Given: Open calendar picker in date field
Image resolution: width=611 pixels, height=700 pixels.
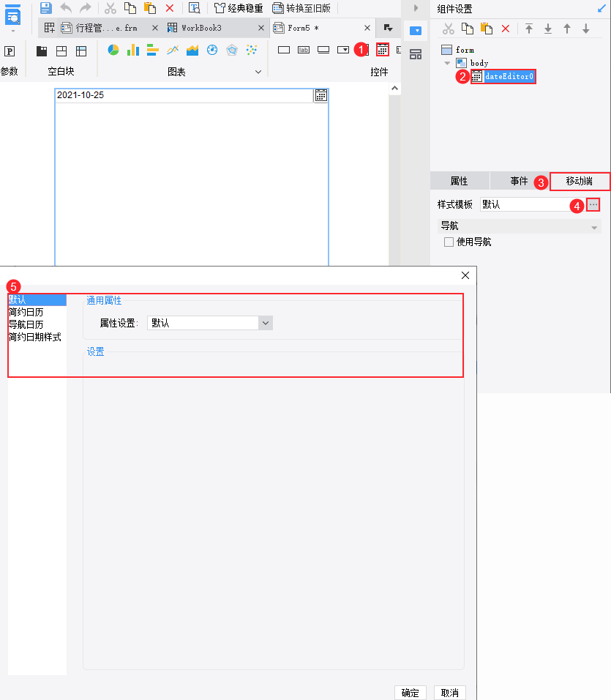Looking at the screenshot, I should (321, 95).
